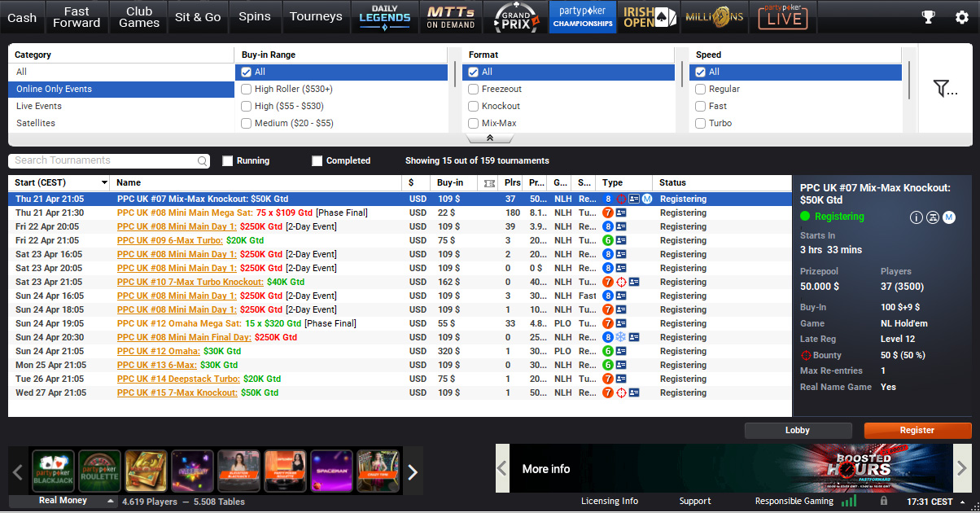Enable the Running checkbox
The height and width of the screenshot is (513, 980).
point(228,161)
